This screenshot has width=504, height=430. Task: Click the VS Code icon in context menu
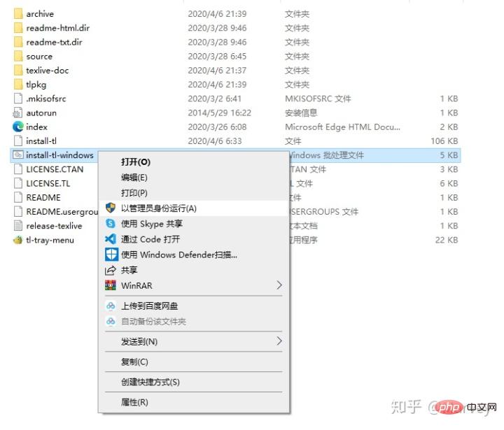coord(111,239)
